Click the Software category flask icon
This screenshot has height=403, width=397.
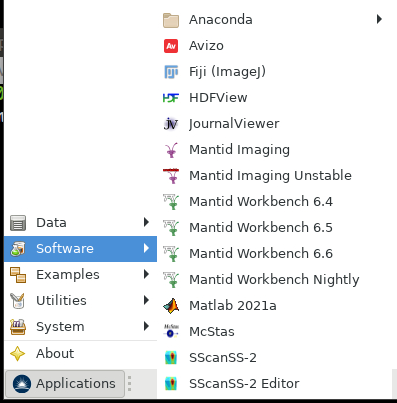(x=18, y=249)
